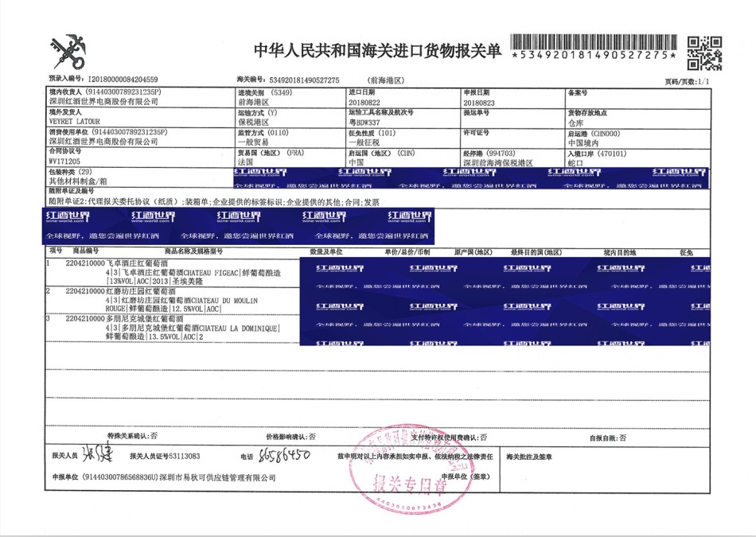Click entry port 蛇口
The width and height of the screenshot is (756, 537).
tap(575, 163)
